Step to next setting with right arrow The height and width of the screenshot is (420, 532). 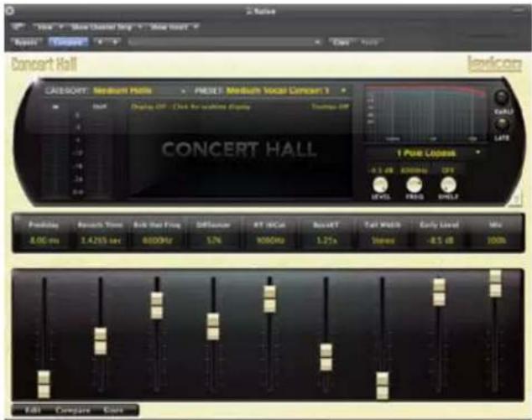pos(115,42)
